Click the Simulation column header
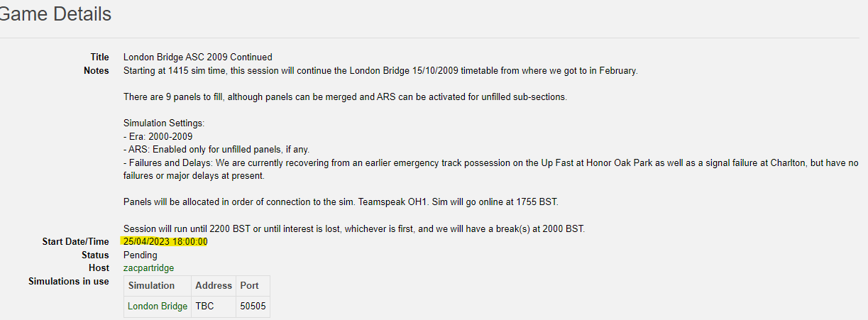Screen dimensions: 868x320 point(151,285)
